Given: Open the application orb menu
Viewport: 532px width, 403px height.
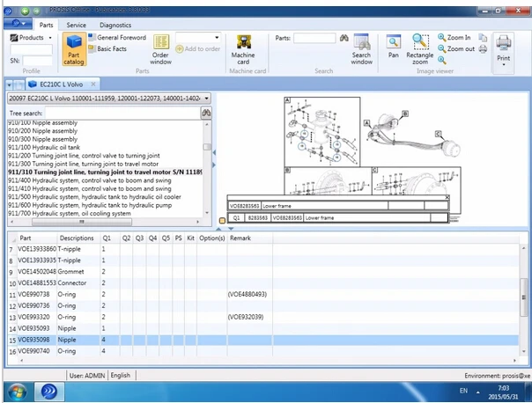Looking at the screenshot, I should 18,24.
